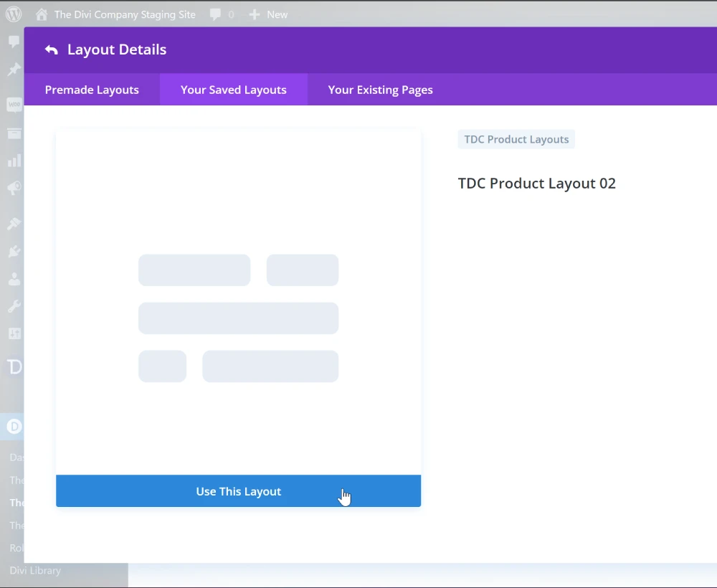Open Marketing megaphone icon in sidebar

pos(14,188)
